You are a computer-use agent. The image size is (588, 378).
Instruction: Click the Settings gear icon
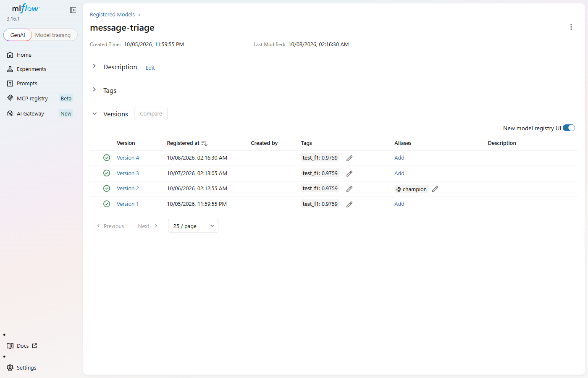click(x=10, y=367)
